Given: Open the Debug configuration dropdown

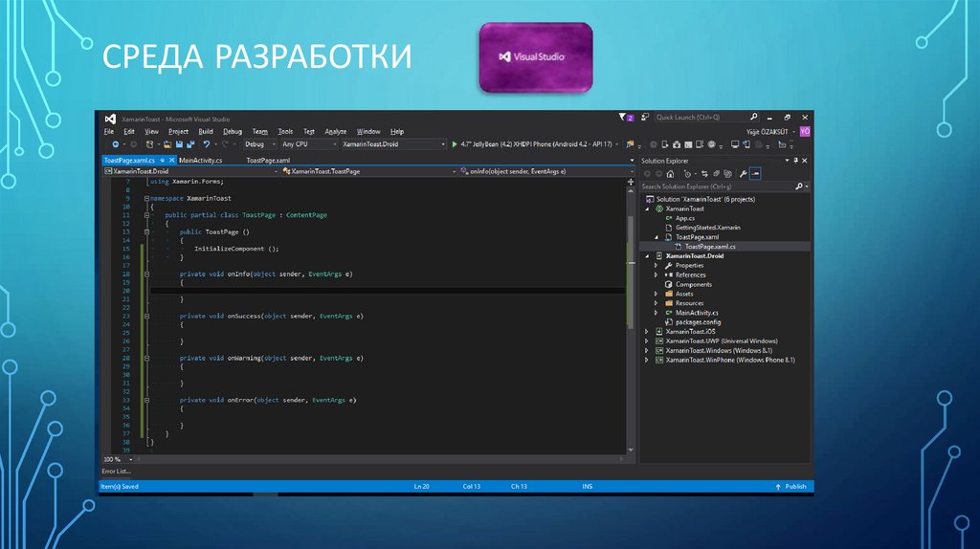Looking at the screenshot, I should 259,144.
